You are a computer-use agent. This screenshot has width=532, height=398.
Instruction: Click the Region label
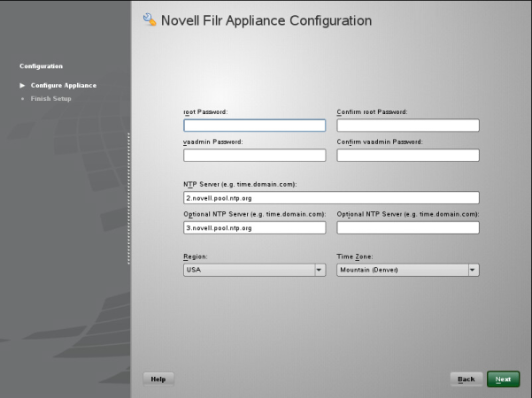pyautogui.click(x=196, y=256)
